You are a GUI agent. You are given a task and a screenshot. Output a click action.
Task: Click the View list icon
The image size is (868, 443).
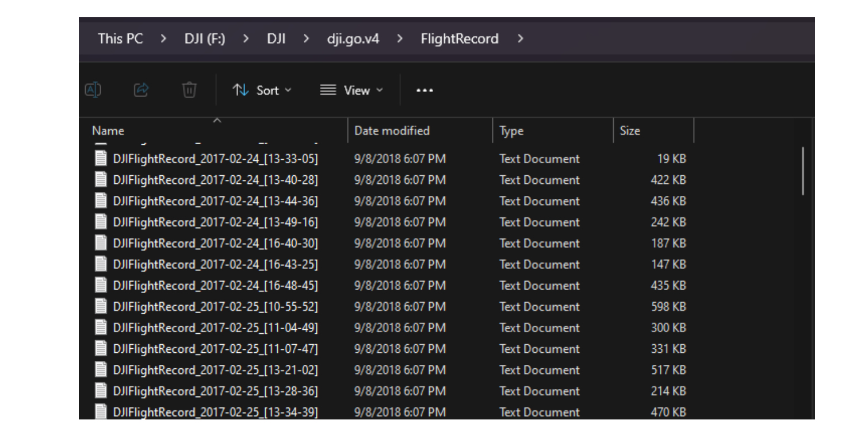tap(328, 90)
